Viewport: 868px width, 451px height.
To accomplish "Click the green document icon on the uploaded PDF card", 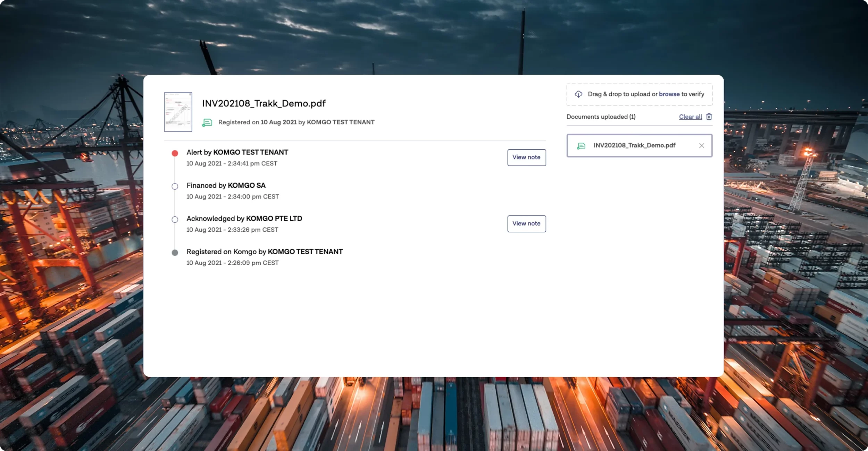I will (581, 146).
